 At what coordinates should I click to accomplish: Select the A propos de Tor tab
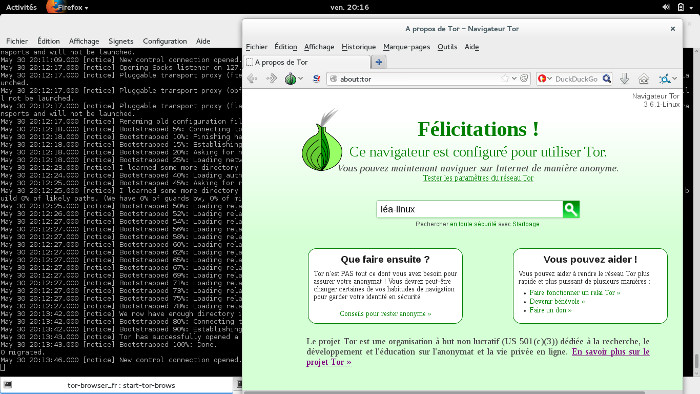[307, 62]
